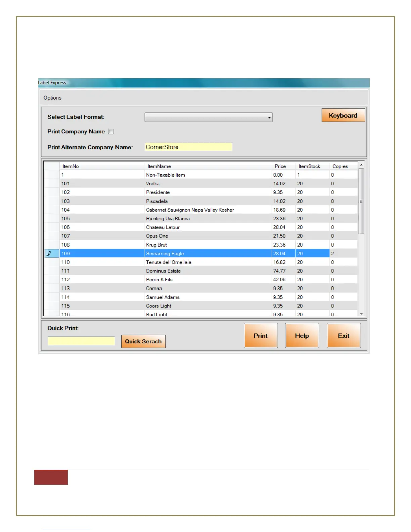Select the Corona item cell
411x532 pixels.
[208, 289]
